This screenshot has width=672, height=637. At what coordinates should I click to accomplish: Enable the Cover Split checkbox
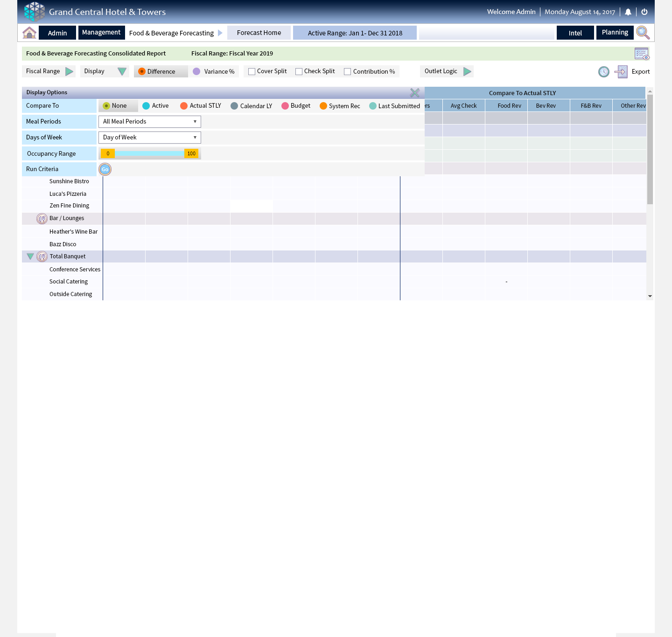click(252, 72)
